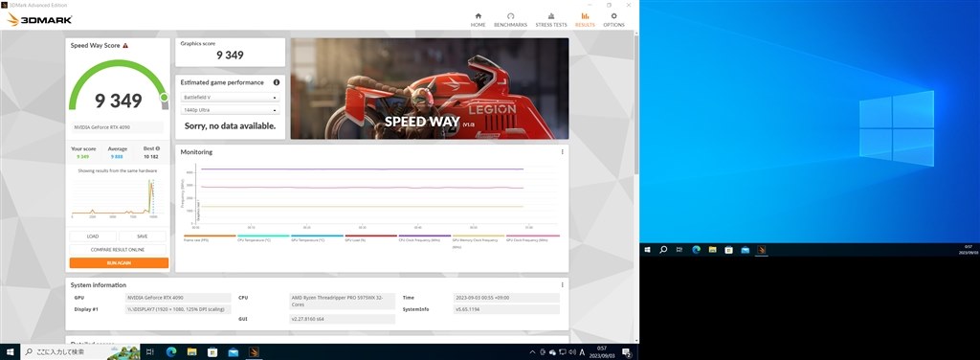Click 3DMark icon on left taskbar
Viewport: 980px width, 360px height.
point(254,352)
